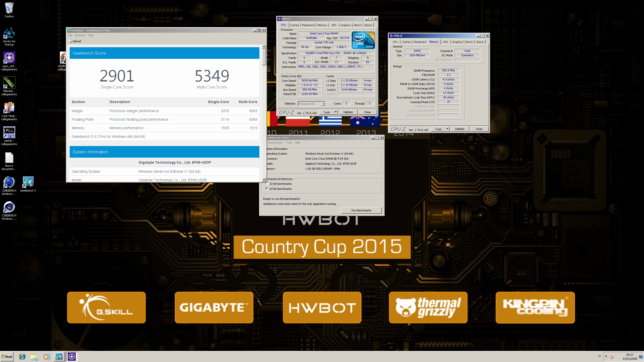Click Tools button in CPU-Z Memory window

438,129
